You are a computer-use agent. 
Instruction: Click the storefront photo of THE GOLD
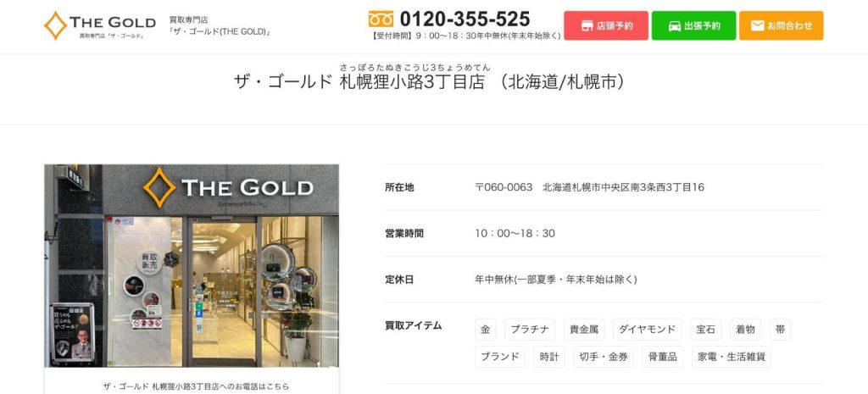click(192, 265)
